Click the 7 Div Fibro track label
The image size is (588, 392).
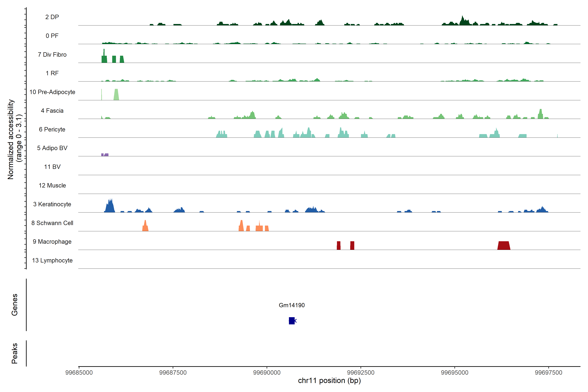coord(52,55)
